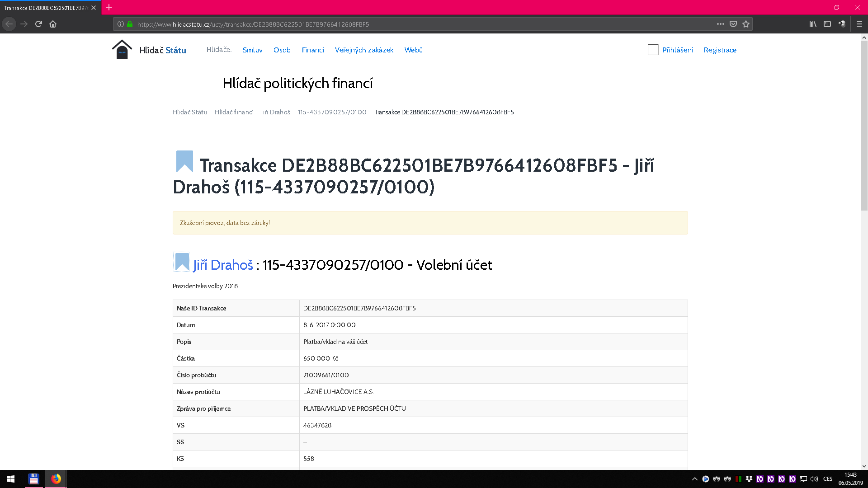Go back to the previous page

click(x=9, y=24)
